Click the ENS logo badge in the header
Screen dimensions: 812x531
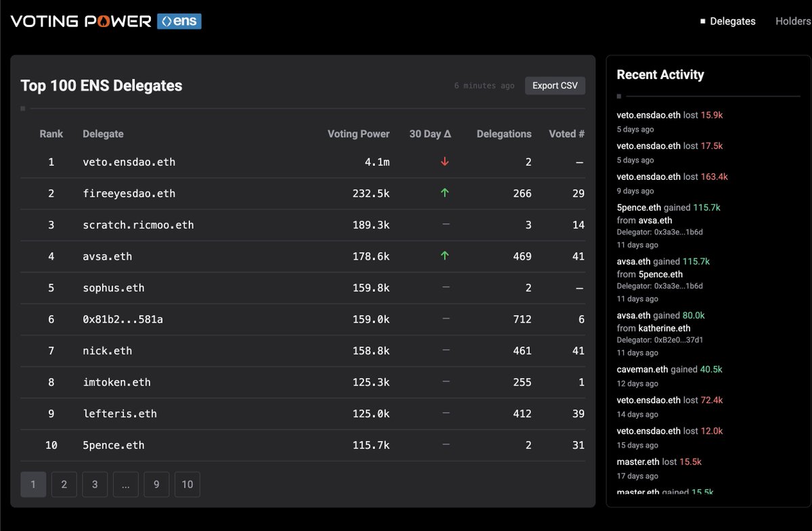(179, 21)
